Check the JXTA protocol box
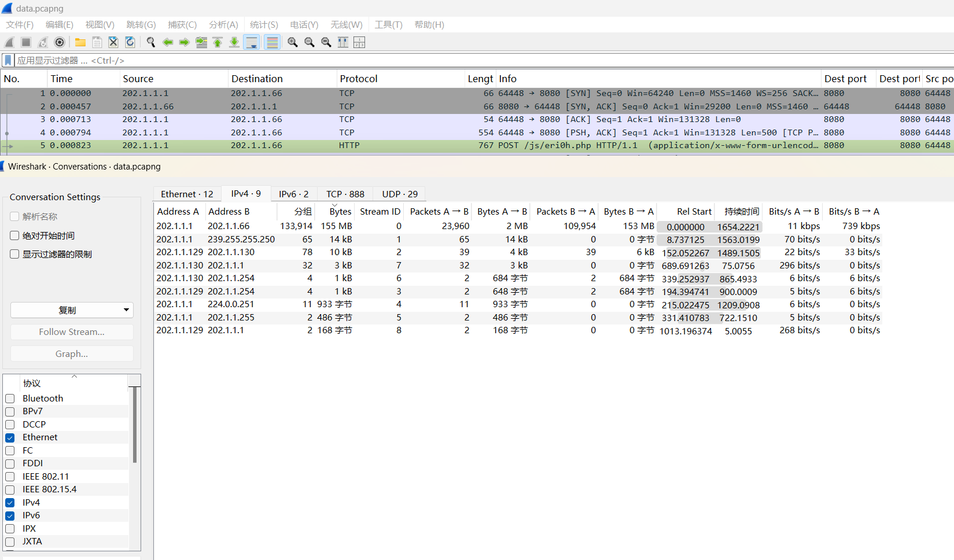The height and width of the screenshot is (560, 954). (10, 541)
